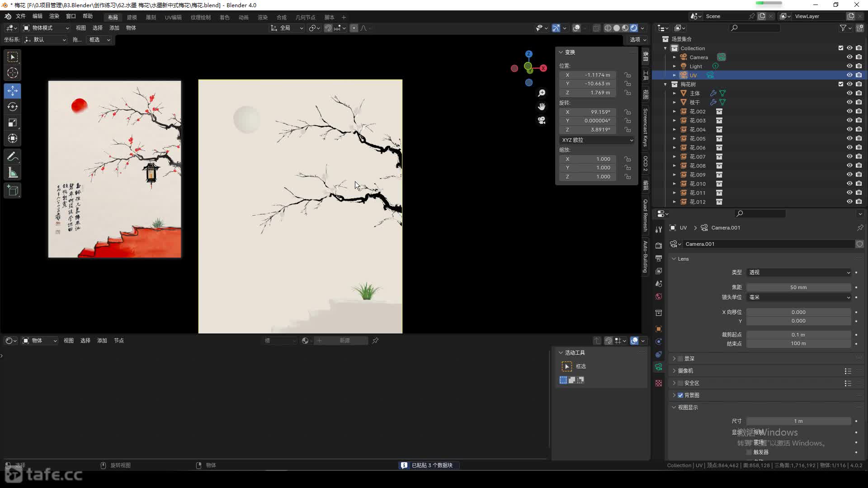Click the rotation Z 3.8919° field
This screenshot has height=488, width=868.
[x=588, y=130]
